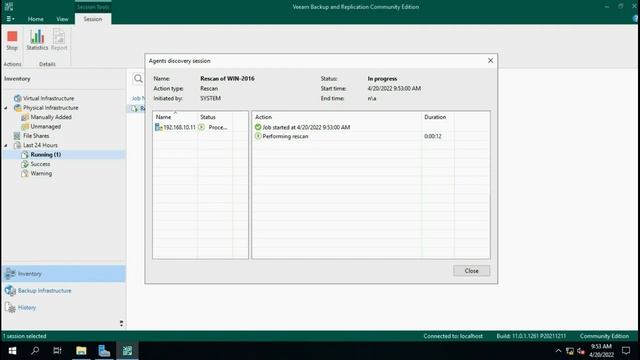Select the Running (1) sessions node
640x360 pixels.
(46, 155)
